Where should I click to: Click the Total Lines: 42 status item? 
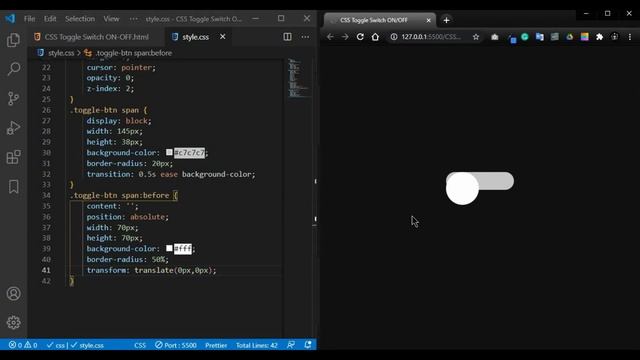tap(257, 345)
